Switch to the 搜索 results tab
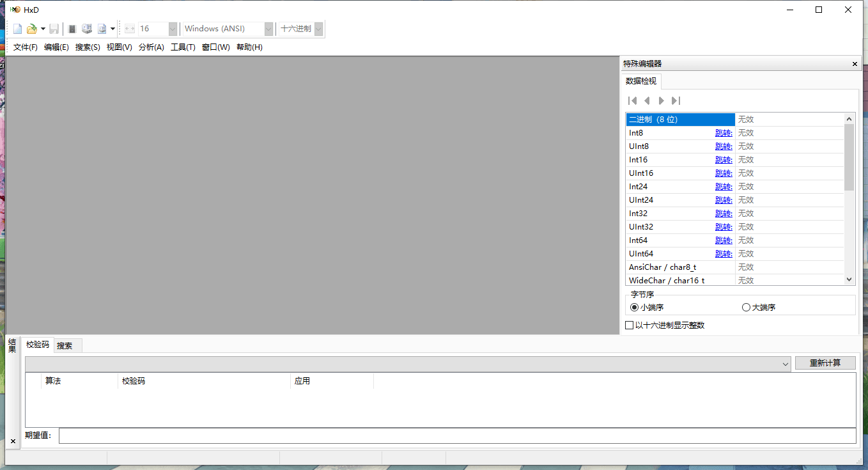Viewport: 868px width, 470px height. (x=65, y=345)
